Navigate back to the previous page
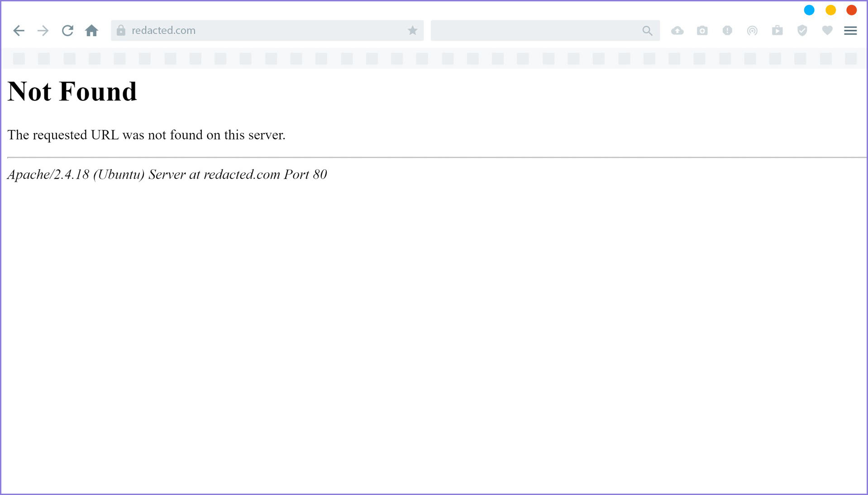868x495 pixels. (19, 30)
